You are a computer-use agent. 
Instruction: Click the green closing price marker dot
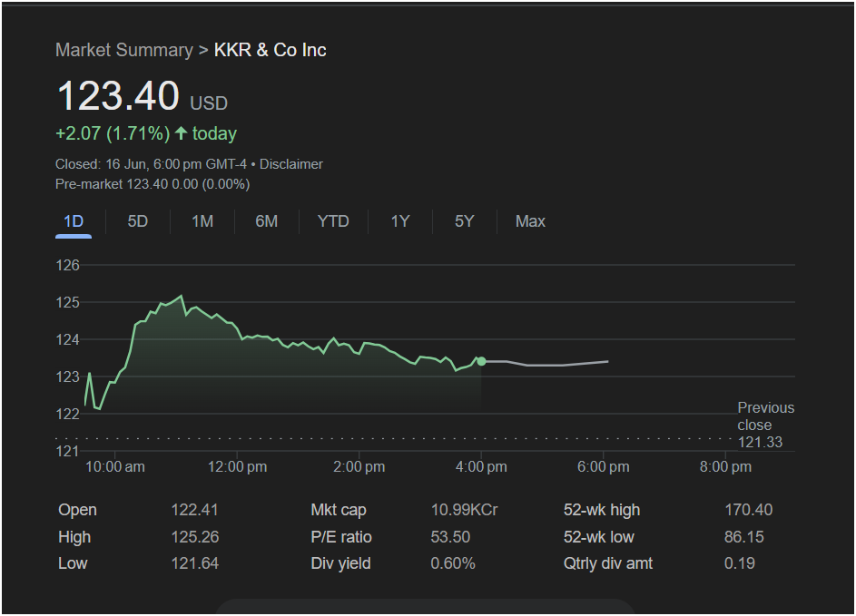[481, 361]
